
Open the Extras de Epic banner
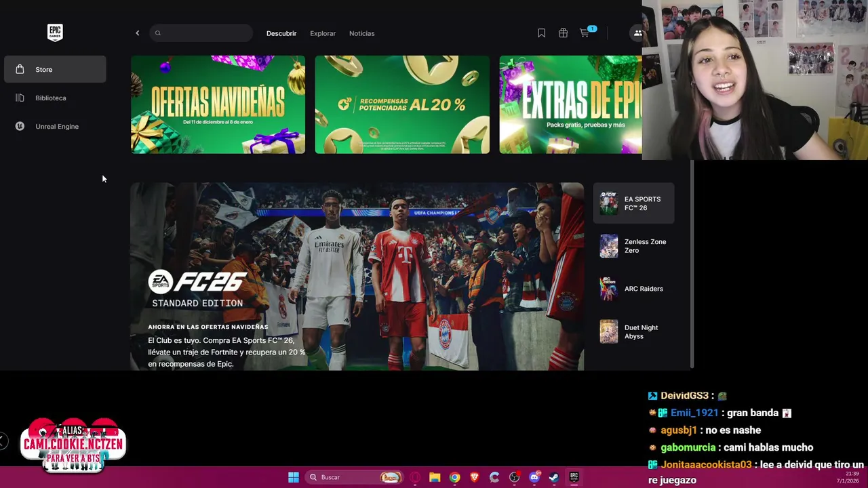click(570, 104)
